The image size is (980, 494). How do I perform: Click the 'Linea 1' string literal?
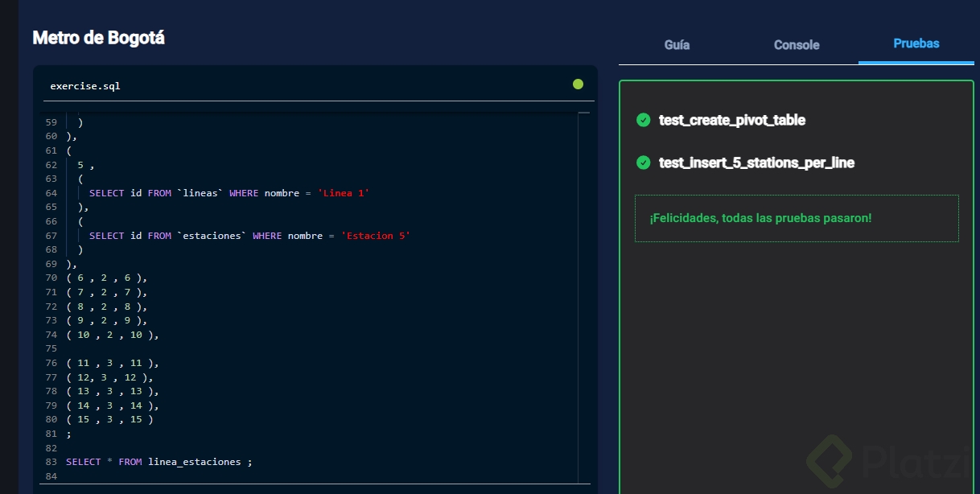tap(343, 193)
